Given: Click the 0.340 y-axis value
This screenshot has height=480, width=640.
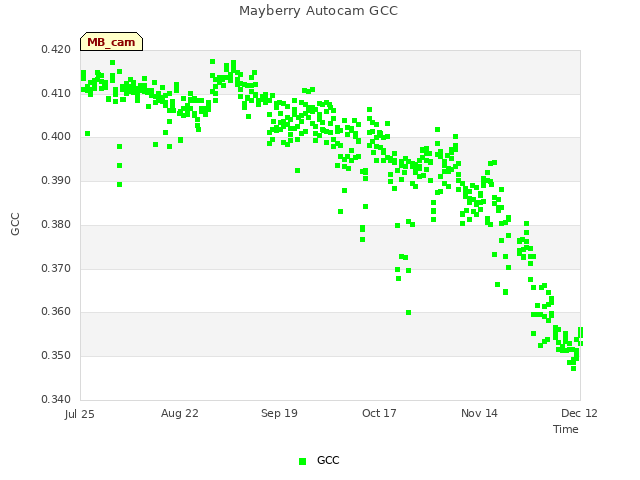Looking at the screenshot, I should tap(56, 399).
